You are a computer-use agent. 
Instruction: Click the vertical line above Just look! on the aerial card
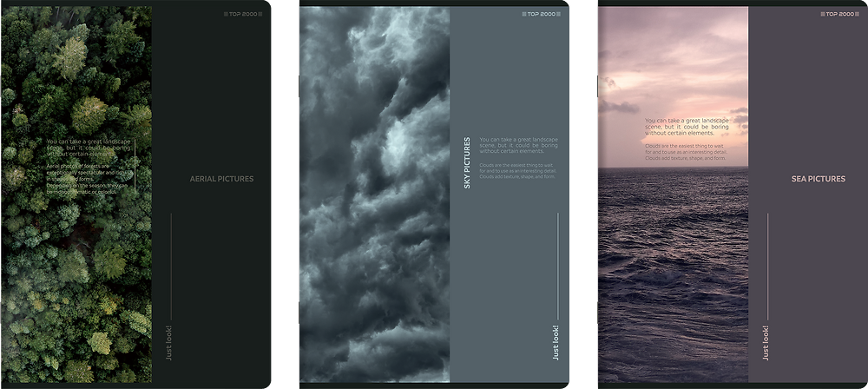(x=171, y=265)
